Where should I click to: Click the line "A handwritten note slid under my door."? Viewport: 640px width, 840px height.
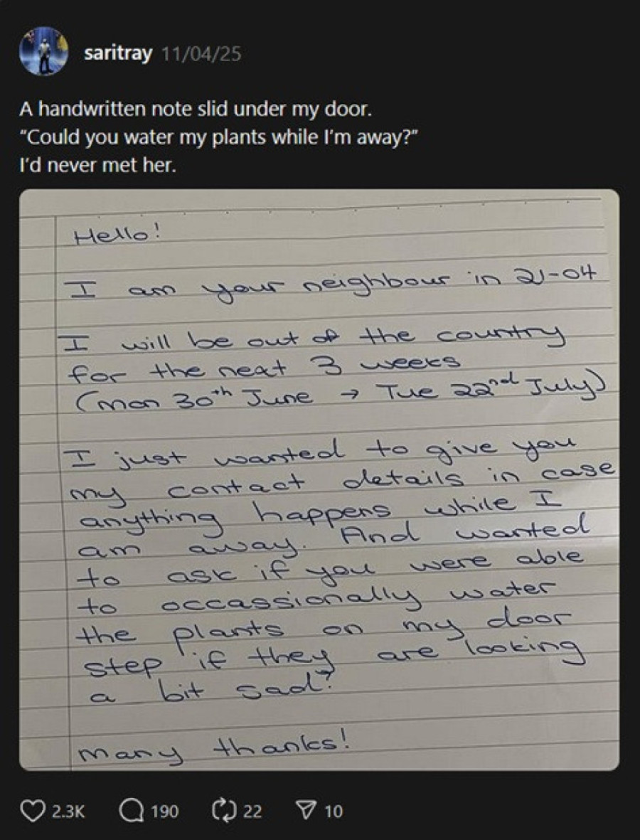coord(195,110)
